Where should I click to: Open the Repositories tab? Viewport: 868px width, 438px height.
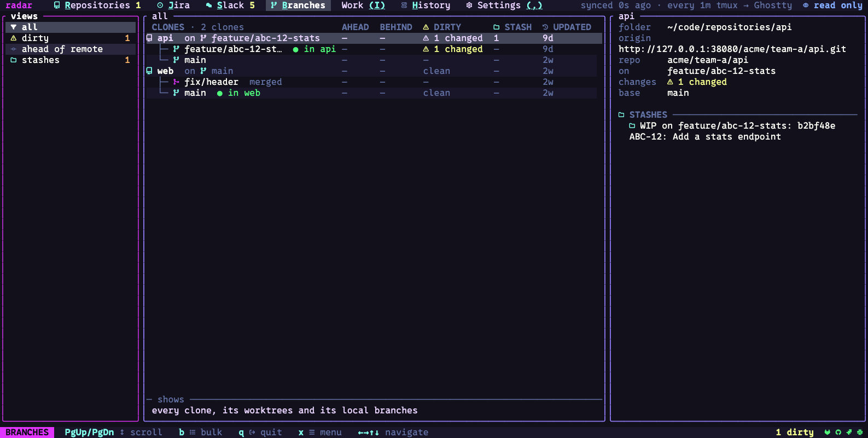(97, 5)
